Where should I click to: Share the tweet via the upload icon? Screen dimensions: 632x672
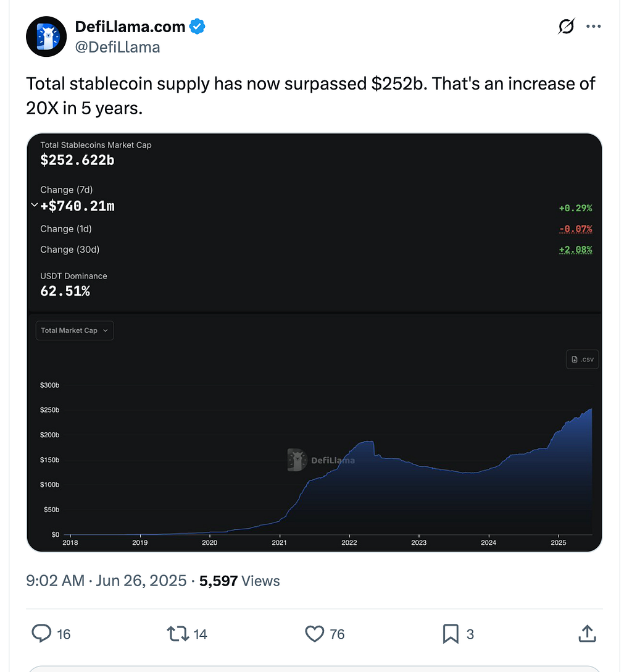pyautogui.click(x=587, y=634)
